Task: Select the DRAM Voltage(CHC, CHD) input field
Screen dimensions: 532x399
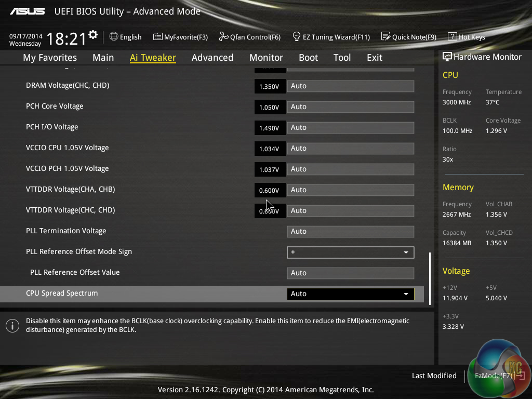Action: pos(350,86)
